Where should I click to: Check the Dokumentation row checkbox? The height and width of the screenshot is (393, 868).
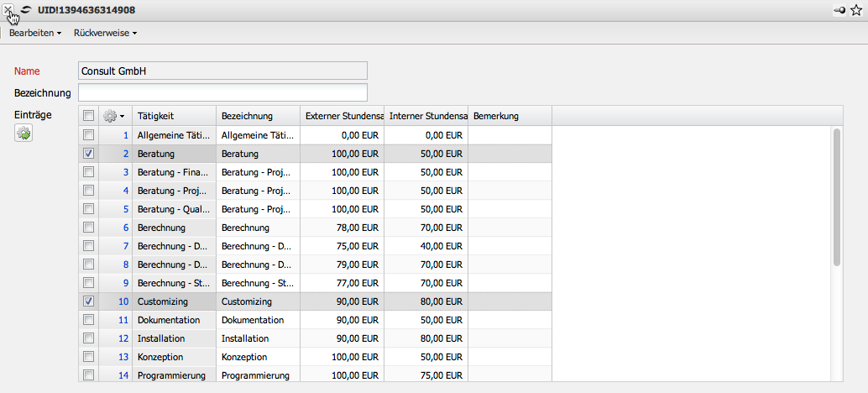(x=89, y=320)
